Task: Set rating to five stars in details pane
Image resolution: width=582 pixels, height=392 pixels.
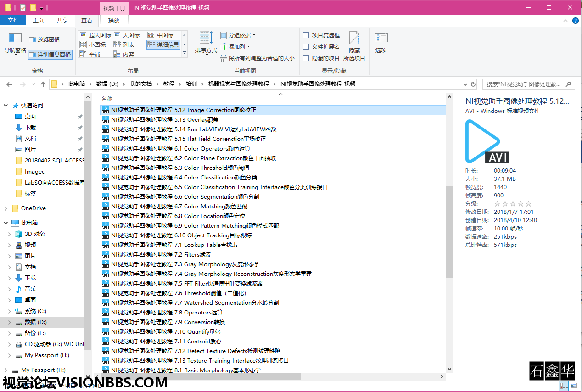Action: pos(528,204)
